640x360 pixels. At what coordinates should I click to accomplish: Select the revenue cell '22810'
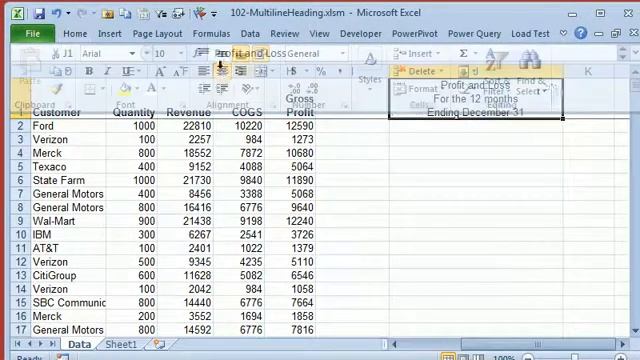[x=185, y=126]
